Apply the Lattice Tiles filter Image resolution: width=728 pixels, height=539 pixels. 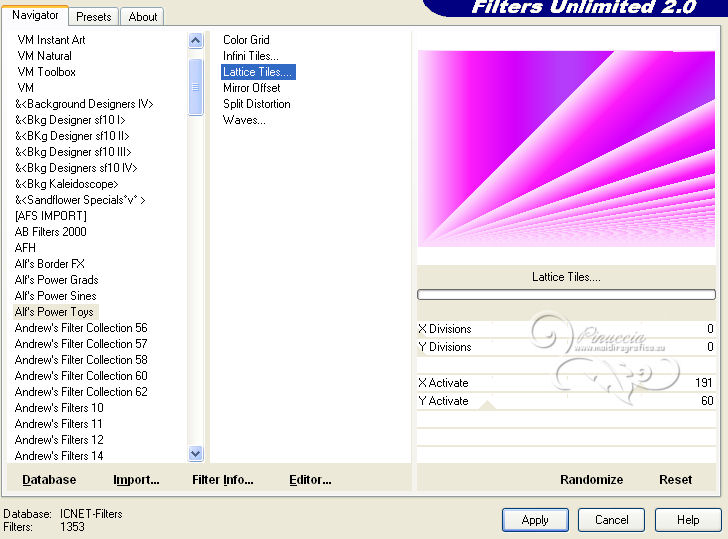535,520
